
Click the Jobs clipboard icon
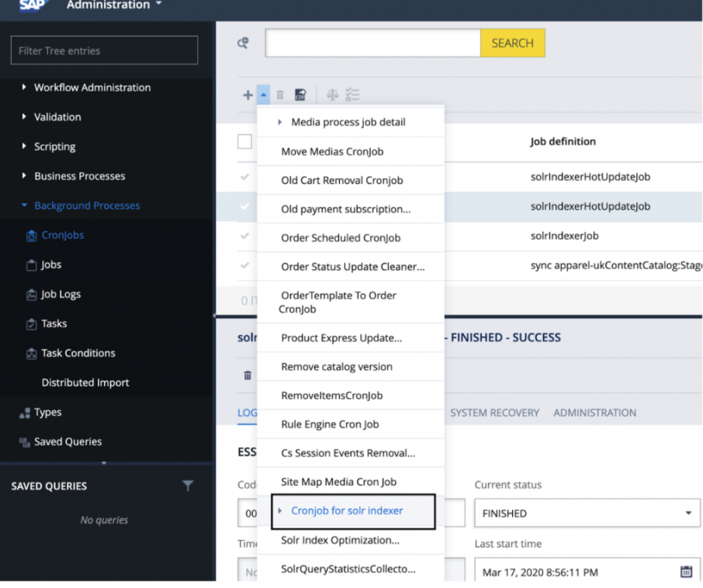click(x=31, y=265)
